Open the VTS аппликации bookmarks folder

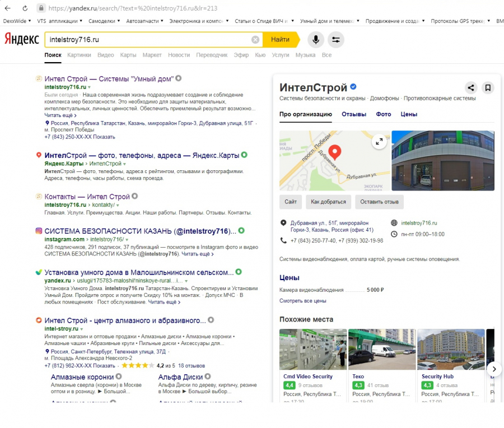pos(60,21)
